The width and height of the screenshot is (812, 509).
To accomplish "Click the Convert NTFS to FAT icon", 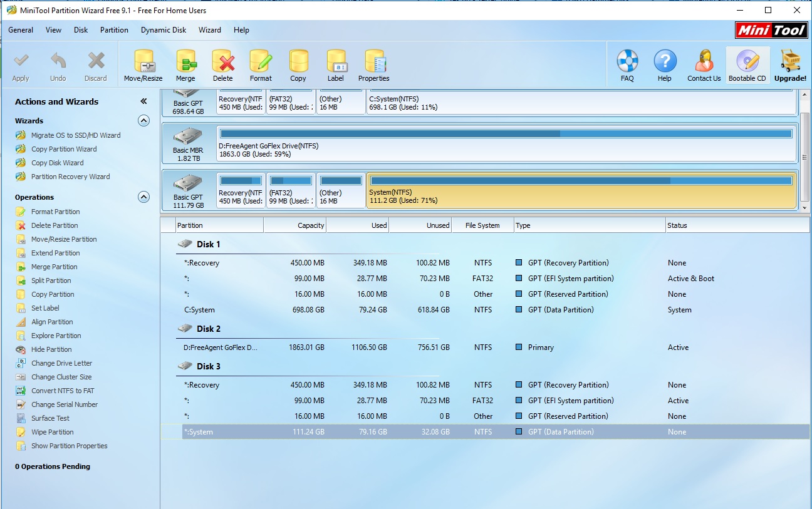I will pyautogui.click(x=21, y=391).
